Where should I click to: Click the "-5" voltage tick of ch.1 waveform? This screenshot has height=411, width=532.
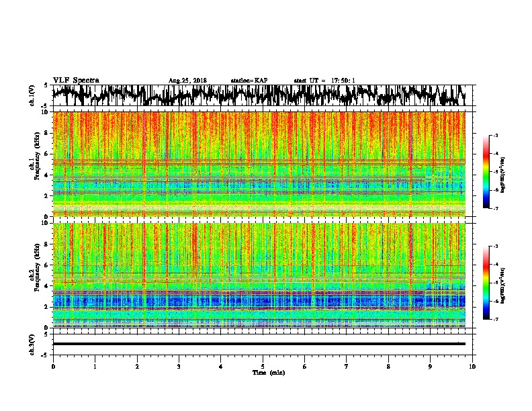(x=45, y=106)
